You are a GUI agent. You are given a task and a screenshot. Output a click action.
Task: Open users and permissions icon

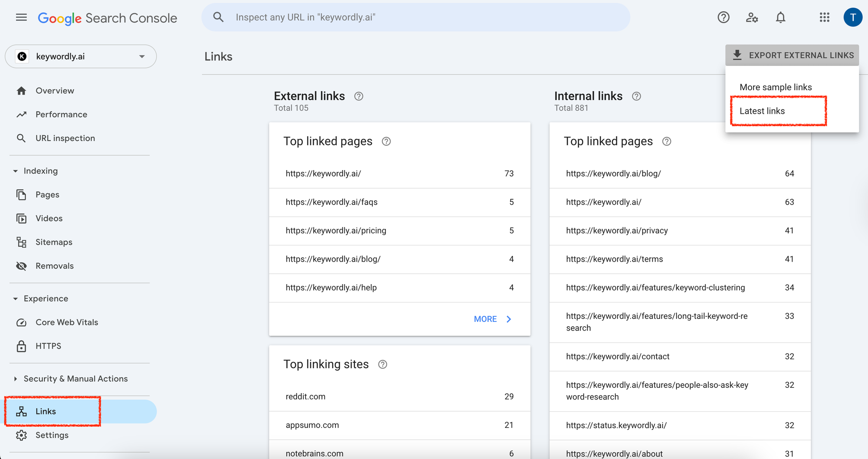tap(752, 17)
